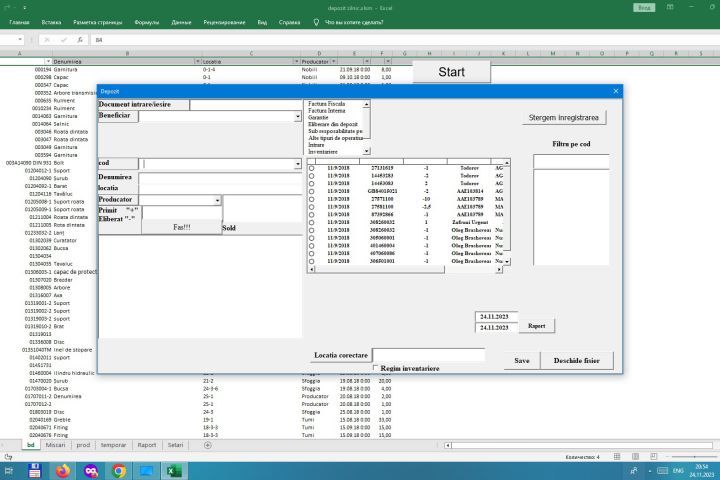The width and height of the screenshot is (720, 480).
Task: Open Denumirea column filter dropdown
Action: (197, 61)
